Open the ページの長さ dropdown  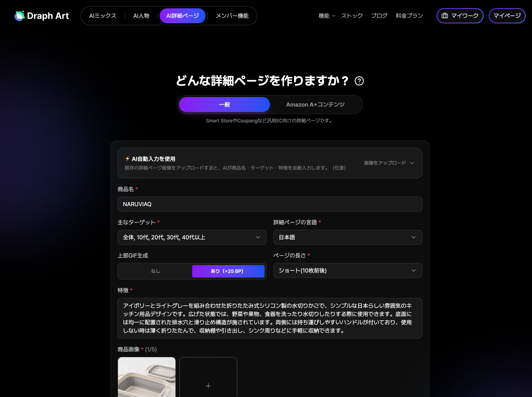pos(348,270)
